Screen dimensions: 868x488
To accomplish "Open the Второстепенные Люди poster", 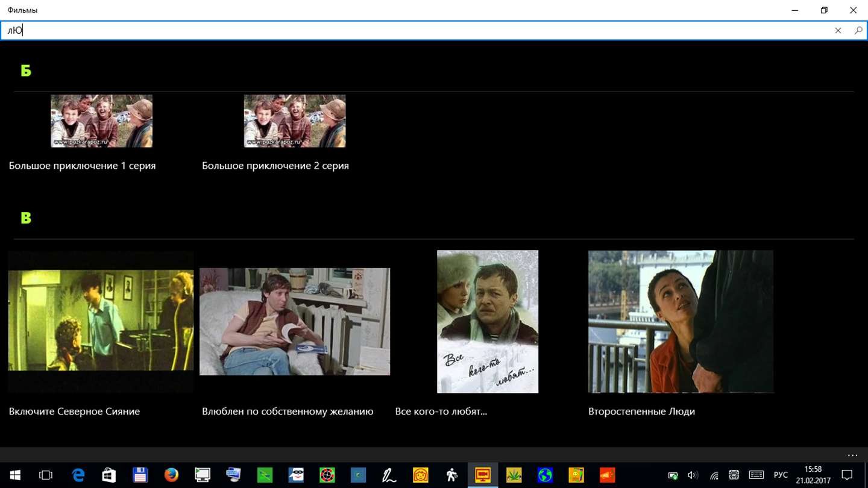I will pyautogui.click(x=681, y=322).
